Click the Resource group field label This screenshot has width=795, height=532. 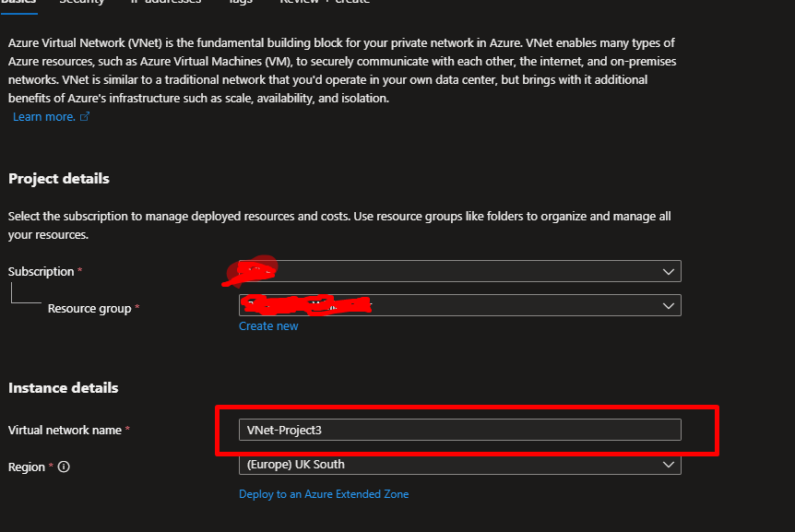click(89, 309)
